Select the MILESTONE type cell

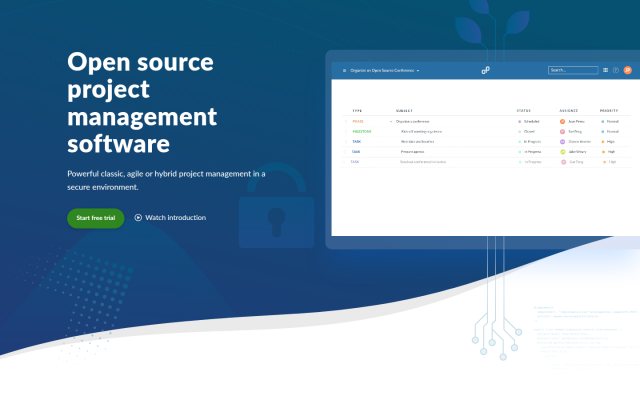click(362, 131)
